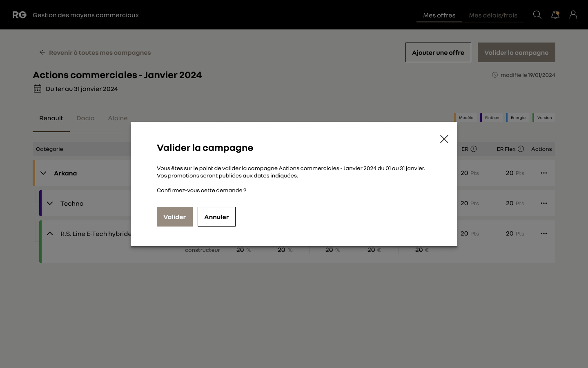The height and width of the screenshot is (368, 588).
Task: Click 'Confirmez-vous cette demande ?' text
Action: click(201, 190)
